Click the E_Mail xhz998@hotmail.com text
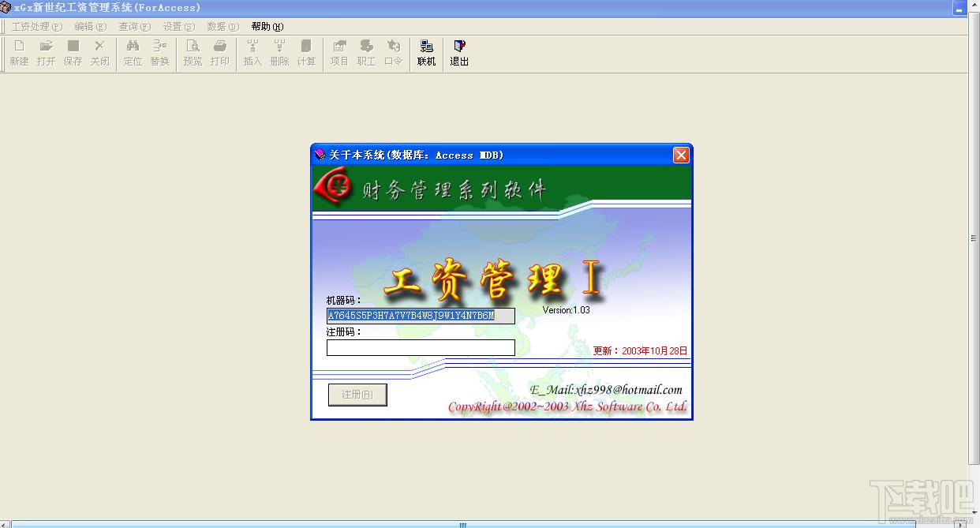This screenshot has width=980, height=528. pos(606,390)
